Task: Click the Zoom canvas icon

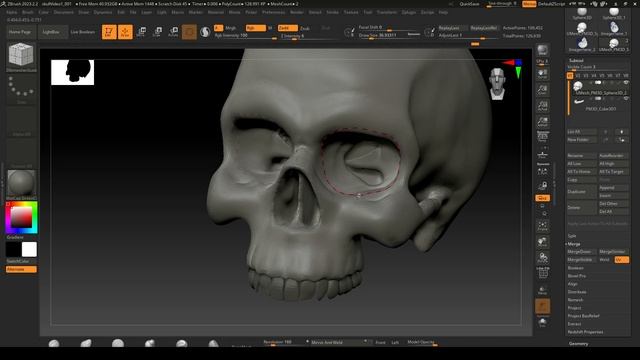Action: pos(542,90)
